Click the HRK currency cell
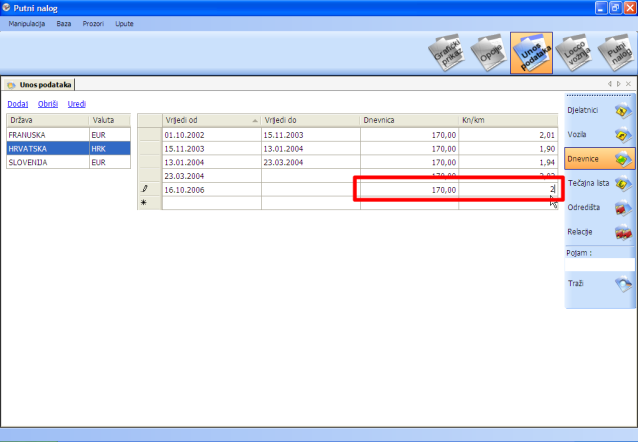The image size is (639, 442). coord(110,149)
